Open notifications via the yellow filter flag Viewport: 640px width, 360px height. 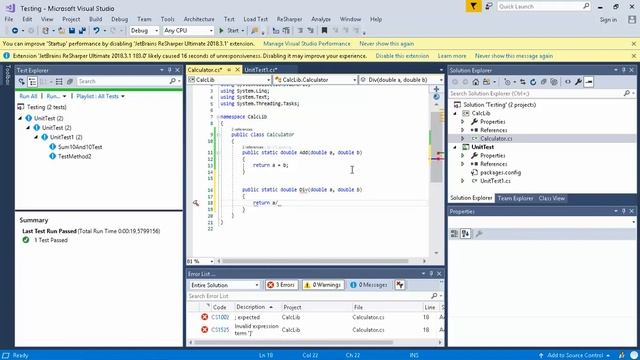coord(473,6)
